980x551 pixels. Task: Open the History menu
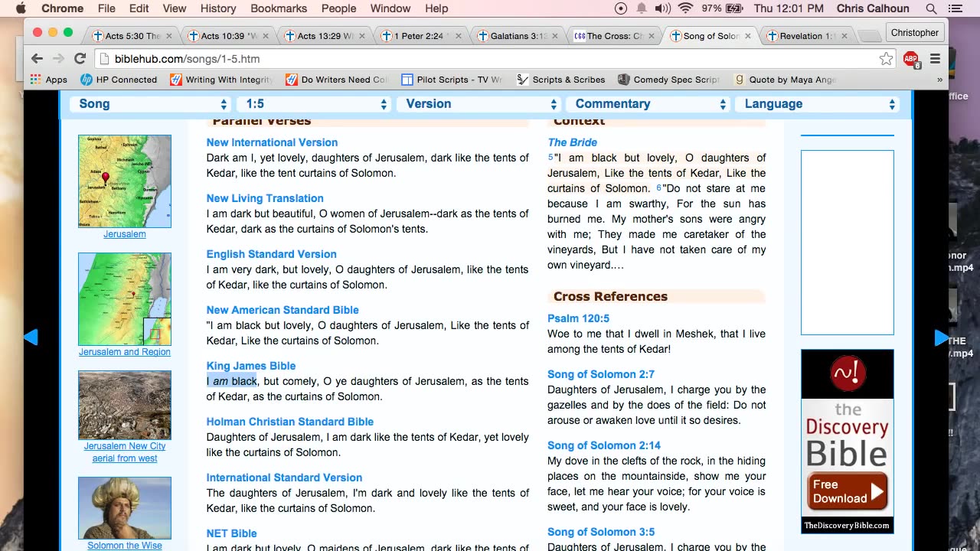tap(218, 8)
